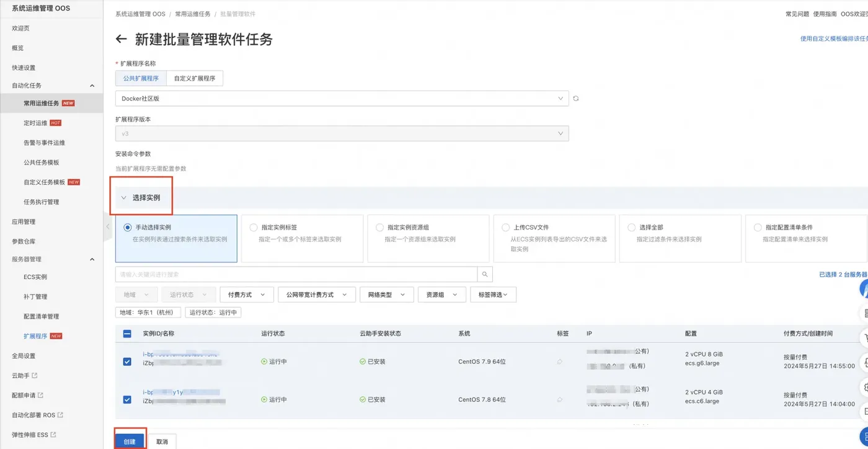Open the 网络类型 filter dropdown
The width and height of the screenshot is (868, 449).
[x=386, y=295]
